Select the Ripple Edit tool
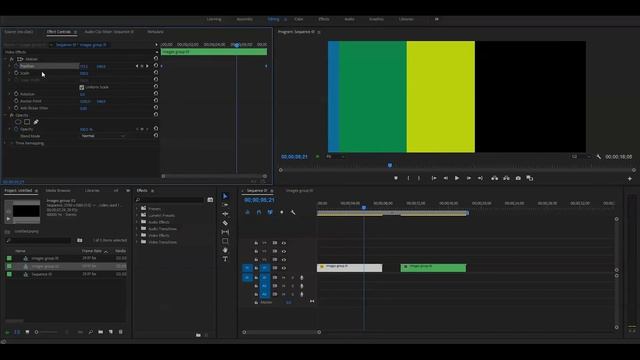640x360 pixels. 225,214
